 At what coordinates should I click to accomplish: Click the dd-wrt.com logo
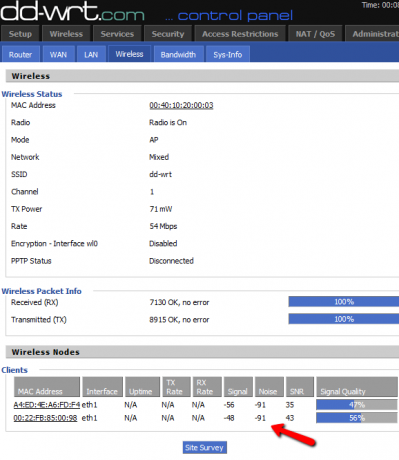72,12
